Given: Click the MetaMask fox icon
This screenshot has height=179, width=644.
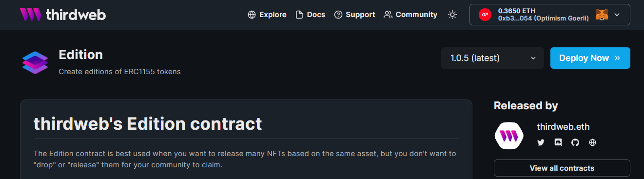Looking at the screenshot, I should pyautogui.click(x=602, y=15).
